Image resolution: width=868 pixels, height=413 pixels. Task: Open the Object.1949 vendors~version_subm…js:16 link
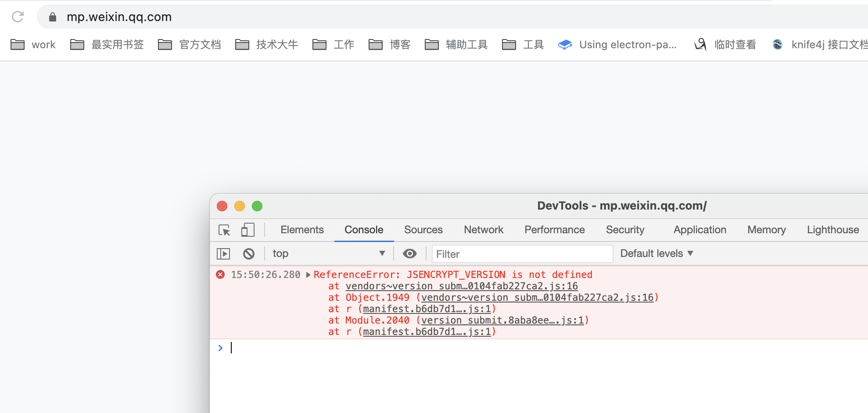click(537, 298)
